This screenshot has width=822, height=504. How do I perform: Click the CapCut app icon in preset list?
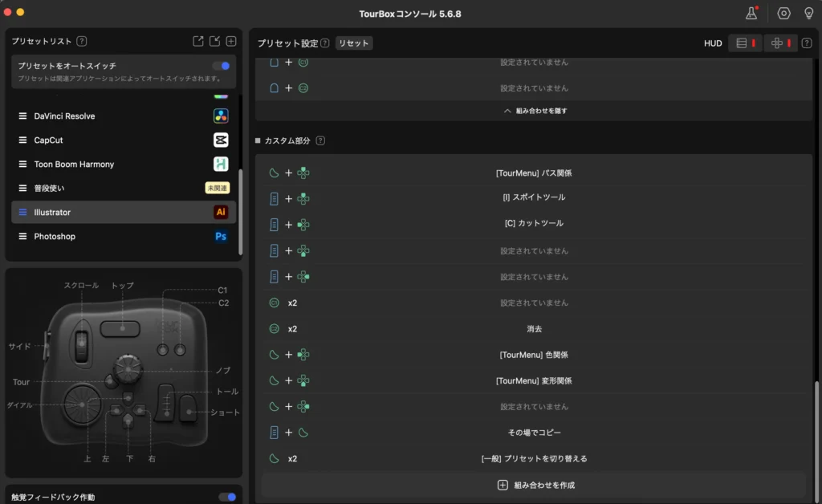(221, 140)
